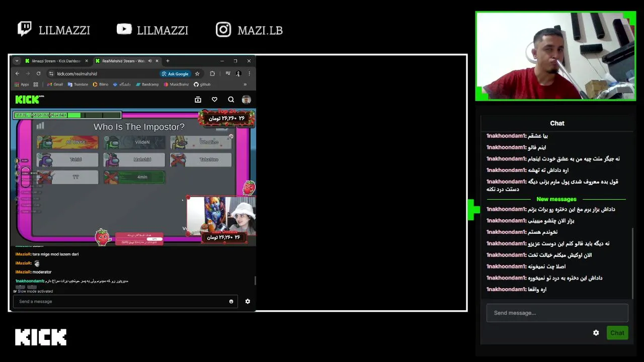Open the Kick browse/video icon in header

(x=198, y=100)
